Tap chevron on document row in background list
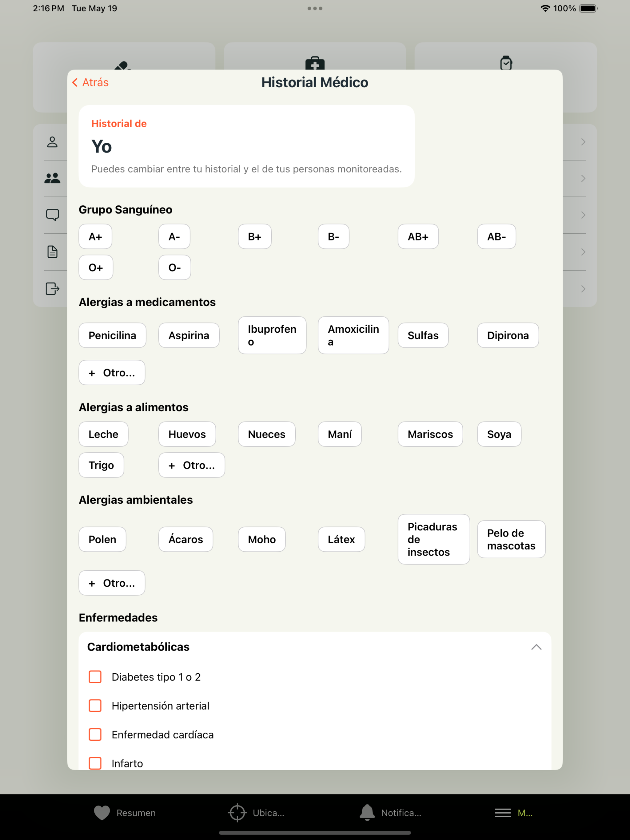630x840 pixels. point(583,252)
